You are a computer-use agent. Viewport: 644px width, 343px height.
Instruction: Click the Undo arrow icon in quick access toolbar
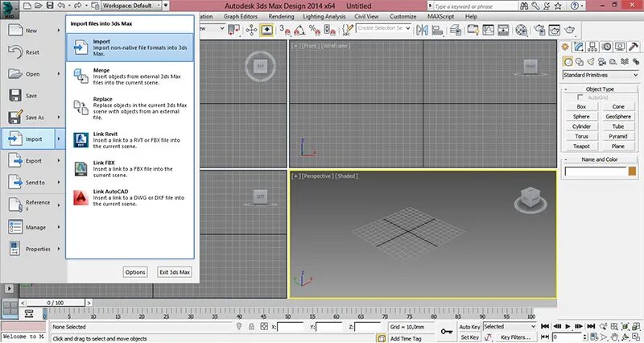(x=61, y=6)
